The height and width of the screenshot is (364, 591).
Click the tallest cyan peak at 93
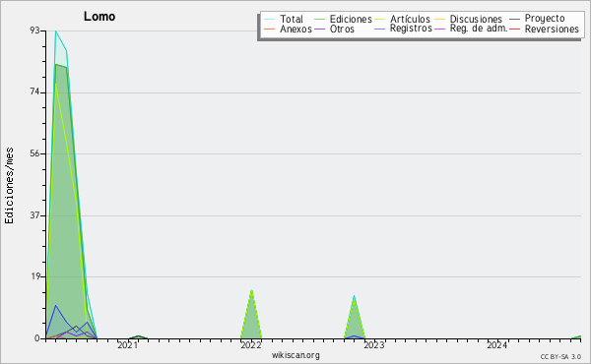56,31
